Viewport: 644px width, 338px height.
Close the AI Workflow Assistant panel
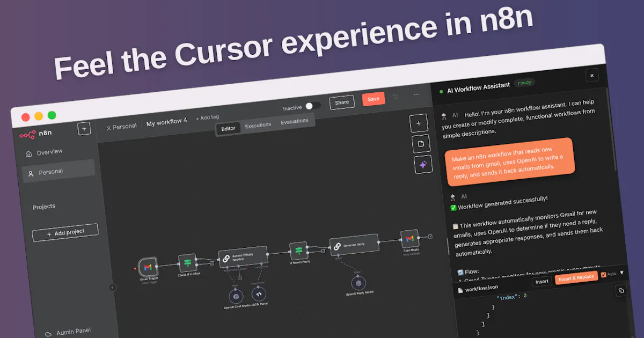coord(592,76)
